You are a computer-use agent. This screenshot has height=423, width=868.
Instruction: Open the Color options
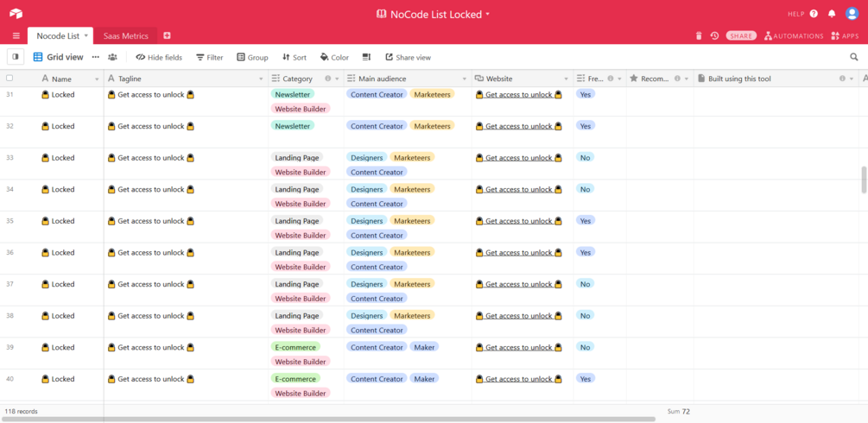[x=334, y=57]
